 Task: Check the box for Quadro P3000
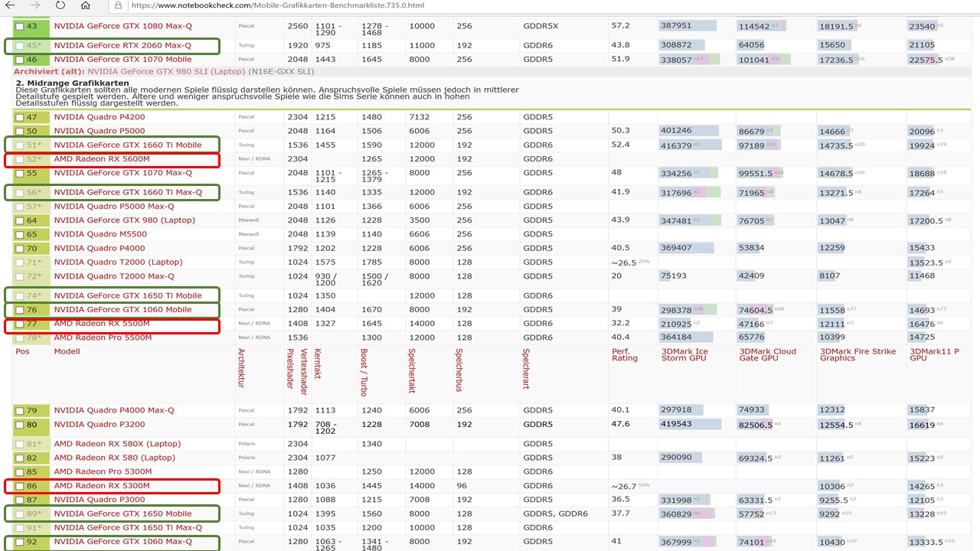click(20, 500)
